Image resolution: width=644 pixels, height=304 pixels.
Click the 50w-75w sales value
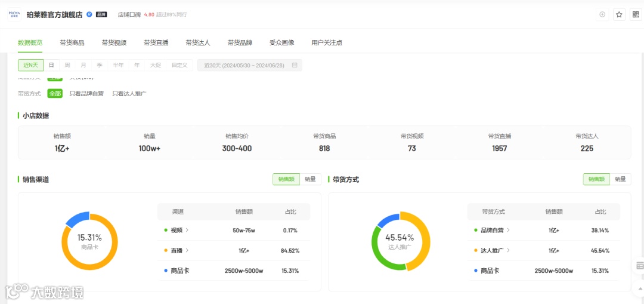[244, 231]
